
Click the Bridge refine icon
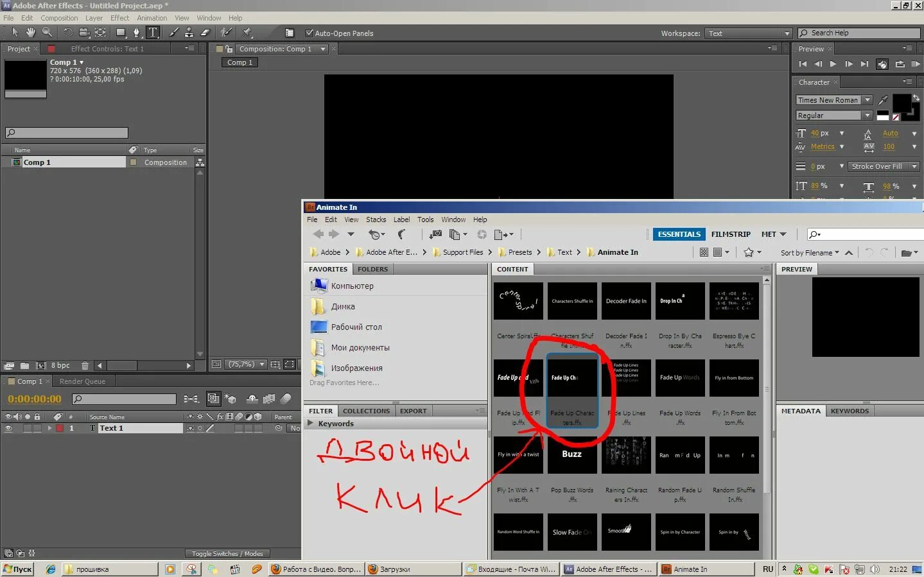pos(458,234)
